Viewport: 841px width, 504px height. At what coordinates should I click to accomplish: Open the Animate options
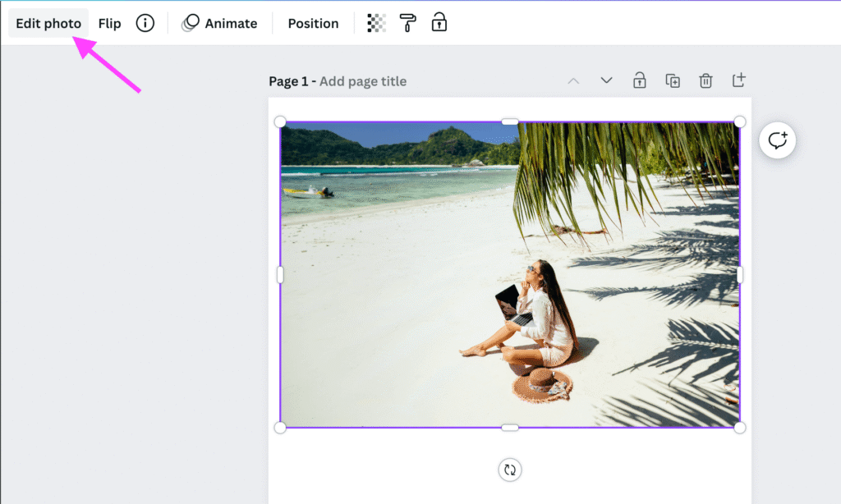click(220, 23)
